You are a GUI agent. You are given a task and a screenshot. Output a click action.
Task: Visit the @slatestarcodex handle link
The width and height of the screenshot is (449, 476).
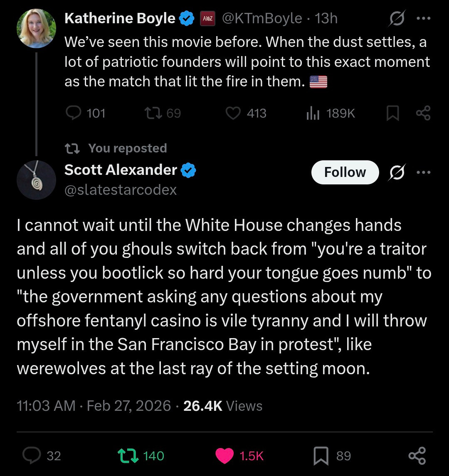click(x=121, y=190)
